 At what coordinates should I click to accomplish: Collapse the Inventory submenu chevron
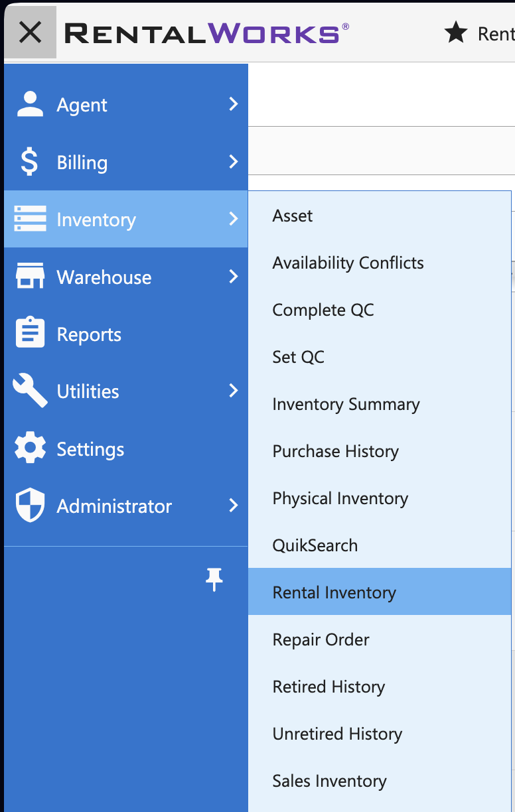233,218
